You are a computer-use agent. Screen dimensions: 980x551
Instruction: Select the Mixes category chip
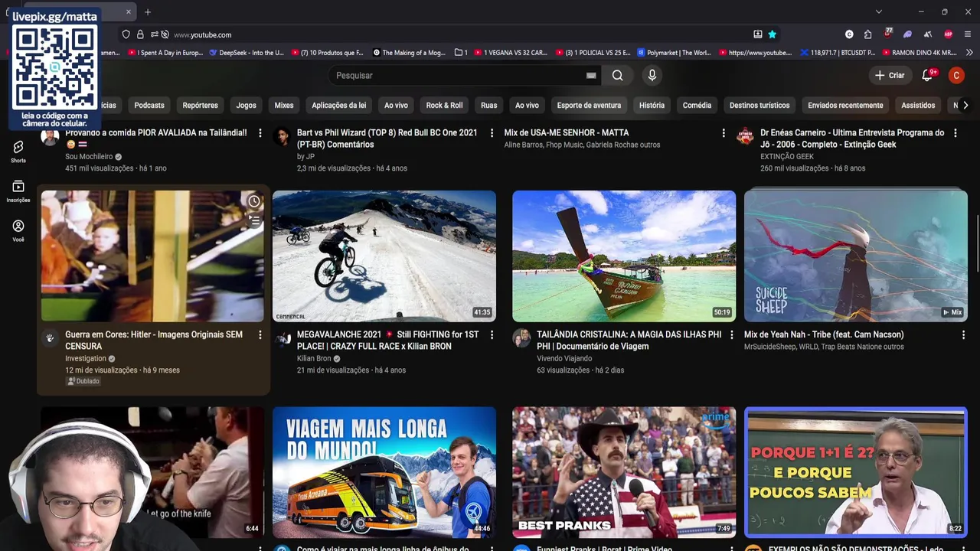tap(284, 106)
